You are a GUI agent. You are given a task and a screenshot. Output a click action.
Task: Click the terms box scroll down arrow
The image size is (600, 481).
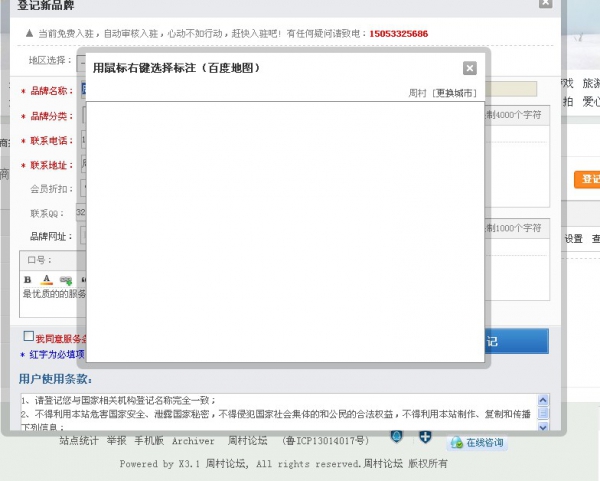[x=543, y=427]
